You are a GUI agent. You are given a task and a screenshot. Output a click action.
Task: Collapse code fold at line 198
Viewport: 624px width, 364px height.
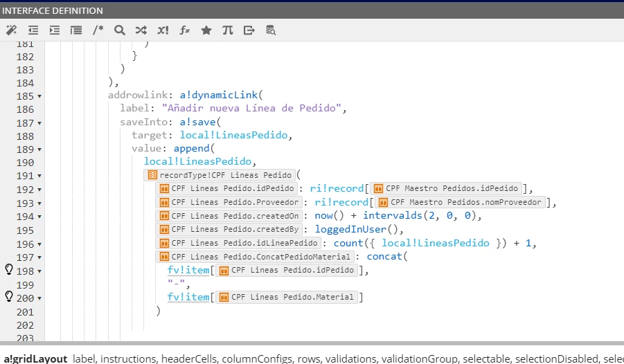point(39,272)
